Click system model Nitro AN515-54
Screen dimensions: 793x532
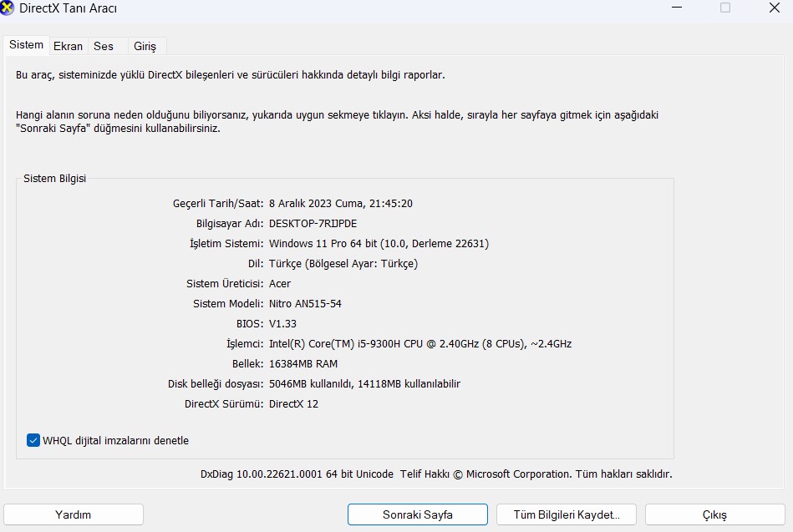[306, 304]
